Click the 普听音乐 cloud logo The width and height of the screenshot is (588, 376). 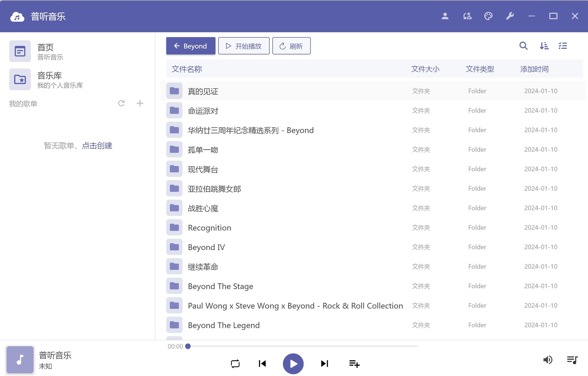pos(17,17)
